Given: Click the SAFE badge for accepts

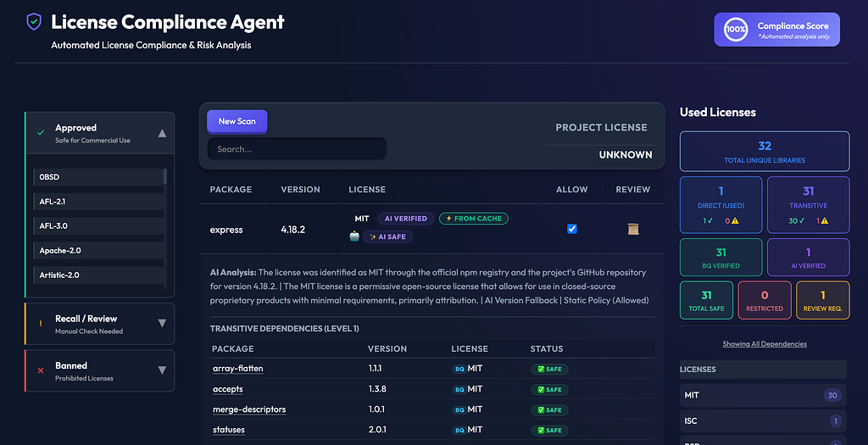Looking at the screenshot, I should coord(549,390).
